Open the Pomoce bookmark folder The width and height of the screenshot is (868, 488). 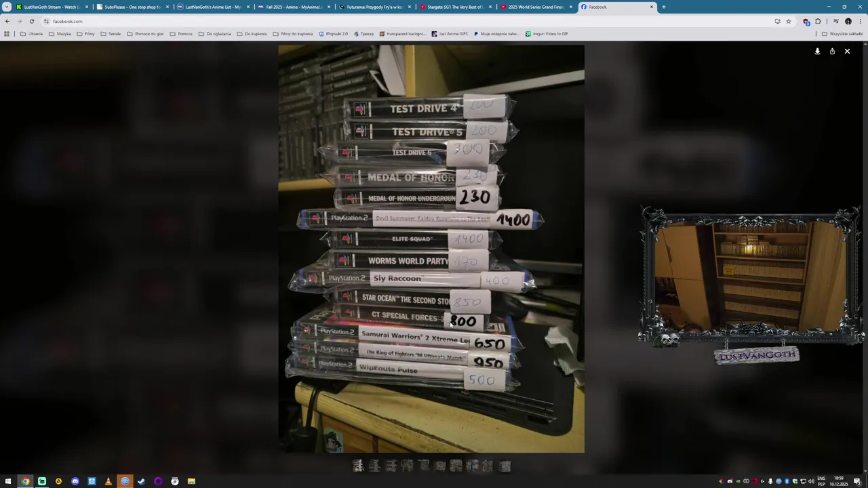point(181,33)
